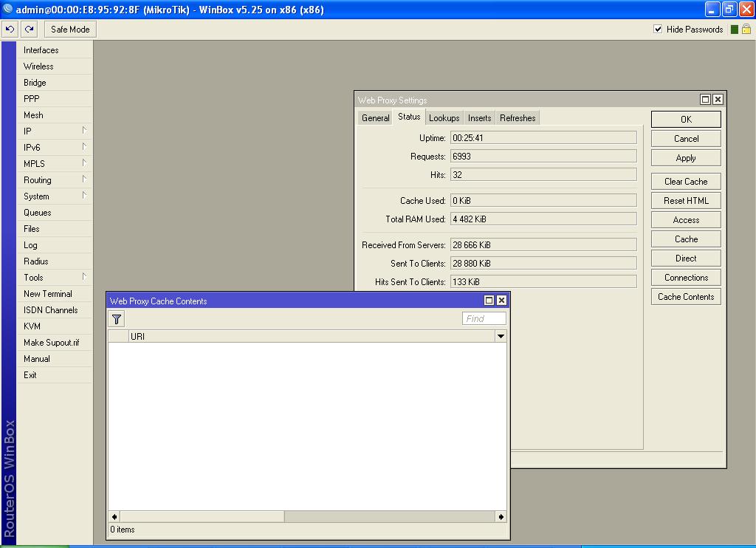
Task: Click the URI column header
Action: pyautogui.click(x=312, y=336)
